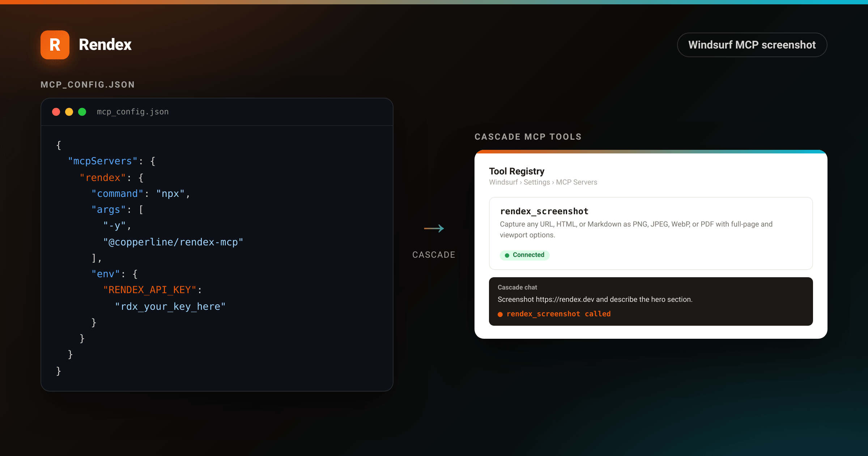Viewport: 868px width, 456px height.
Task: Click the red close dot on code window
Action: (56, 112)
